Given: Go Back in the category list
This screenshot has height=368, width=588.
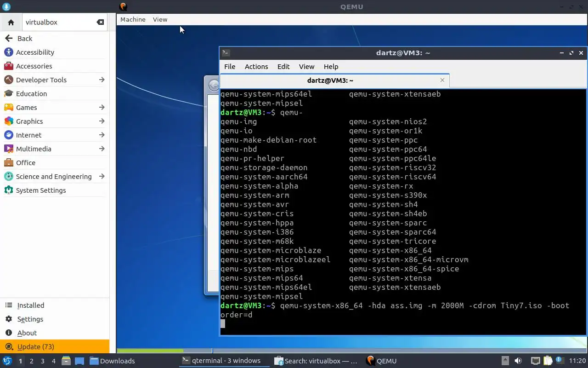Looking at the screenshot, I should click(x=55, y=38).
